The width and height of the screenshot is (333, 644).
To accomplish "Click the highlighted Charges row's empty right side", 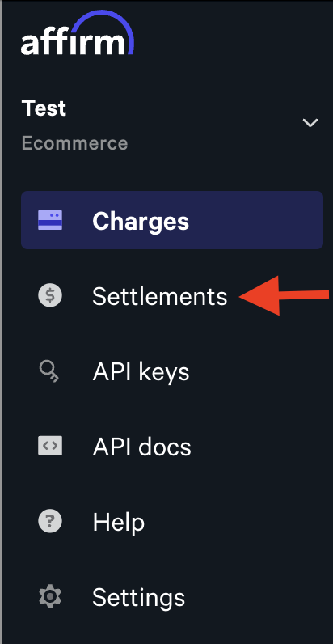I will (256, 220).
